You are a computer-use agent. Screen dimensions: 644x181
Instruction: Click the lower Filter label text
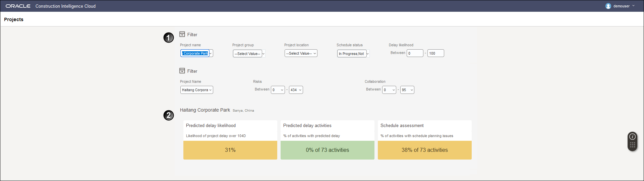pyautogui.click(x=192, y=71)
